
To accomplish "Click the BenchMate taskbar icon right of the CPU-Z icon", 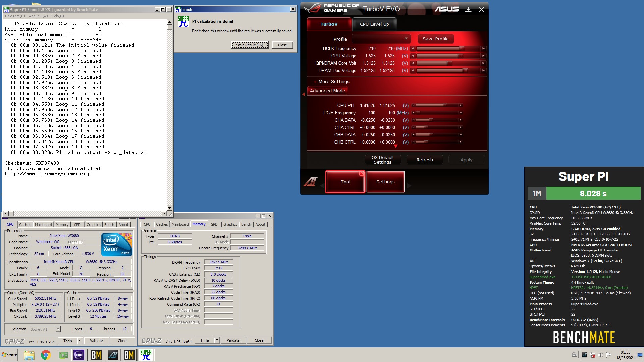I will pyautogui.click(x=96, y=355).
